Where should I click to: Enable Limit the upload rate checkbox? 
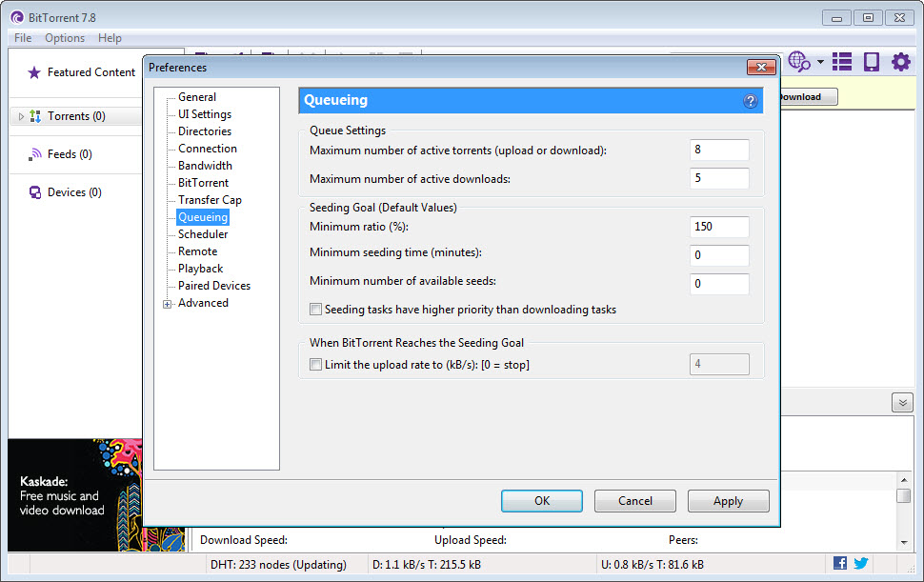tap(316, 365)
